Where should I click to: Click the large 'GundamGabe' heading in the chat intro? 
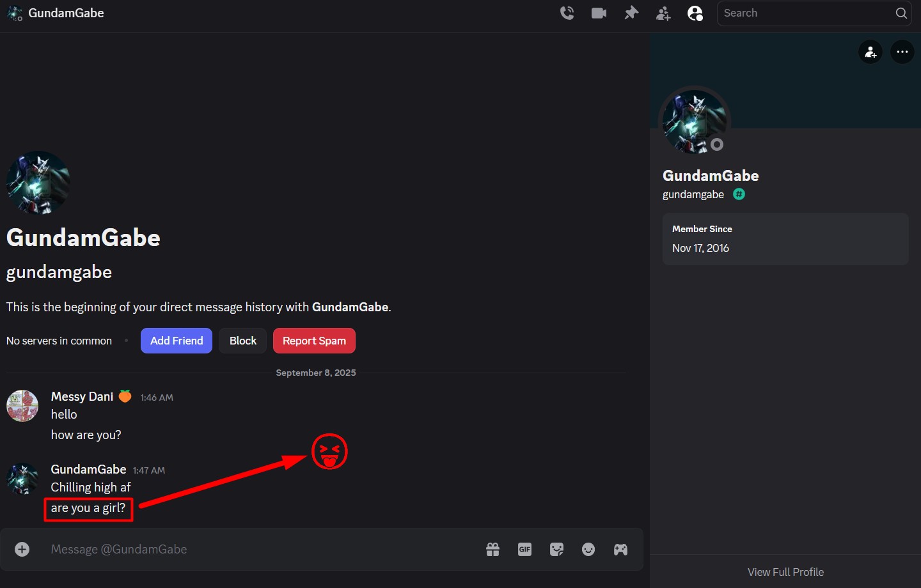(x=83, y=238)
